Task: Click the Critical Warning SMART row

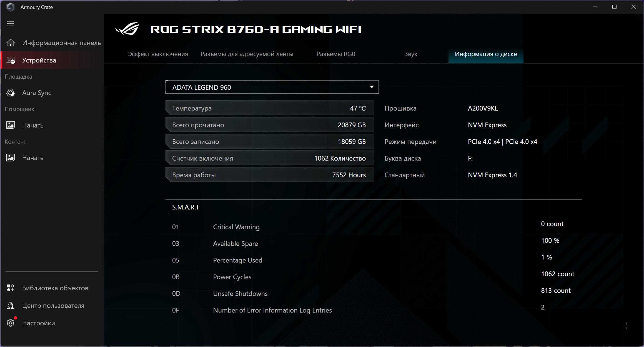Action: [374, 227]
